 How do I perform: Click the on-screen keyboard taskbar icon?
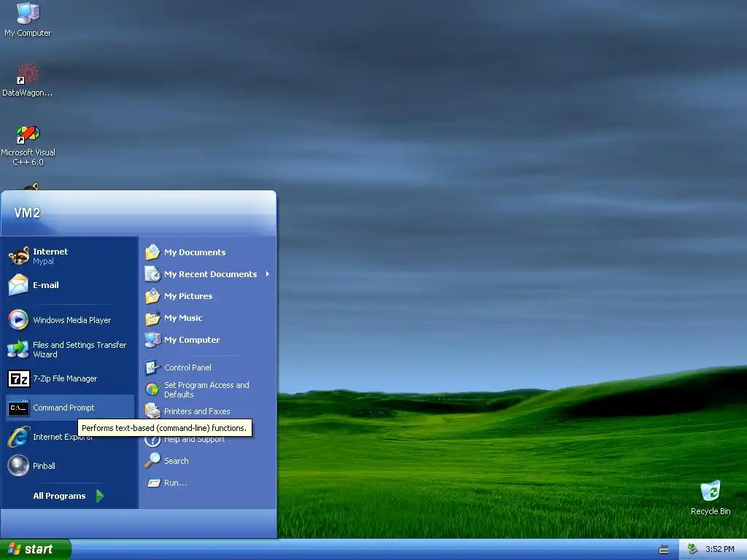664,550
